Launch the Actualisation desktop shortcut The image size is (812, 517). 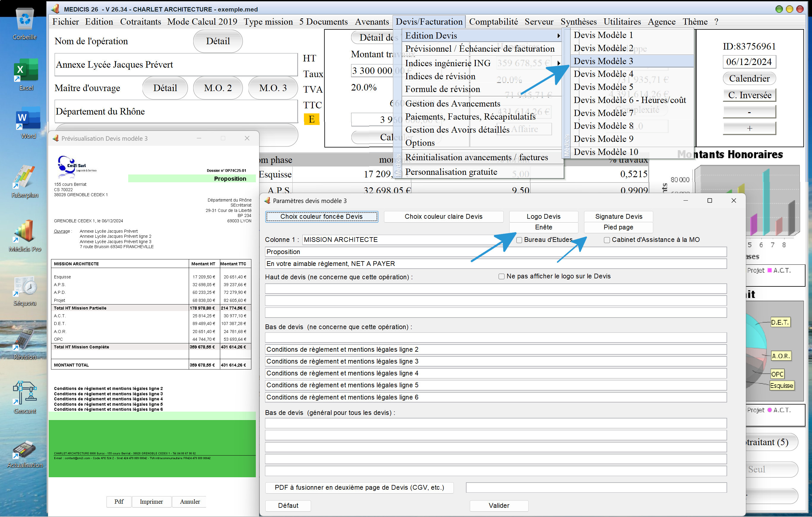point(25,454)
